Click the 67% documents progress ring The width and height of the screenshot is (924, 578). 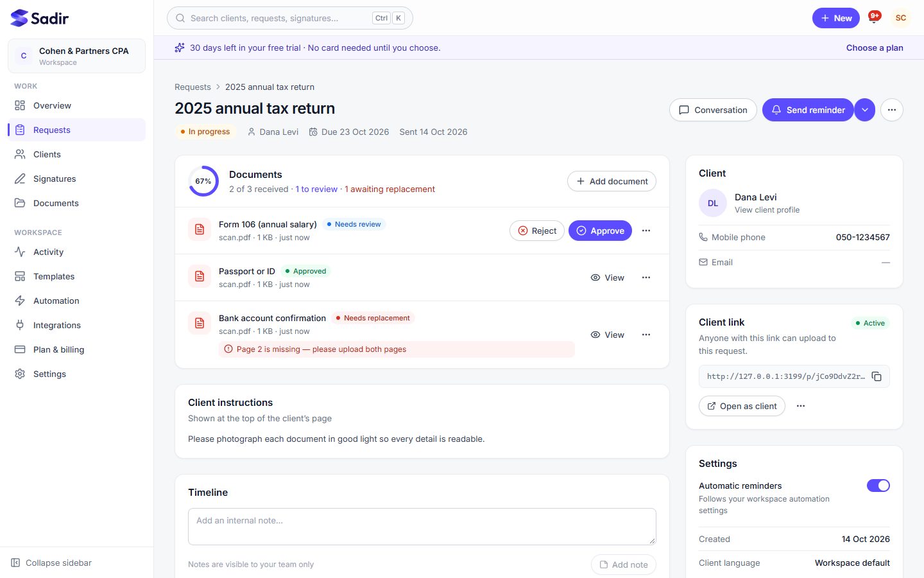coord(203,181)
